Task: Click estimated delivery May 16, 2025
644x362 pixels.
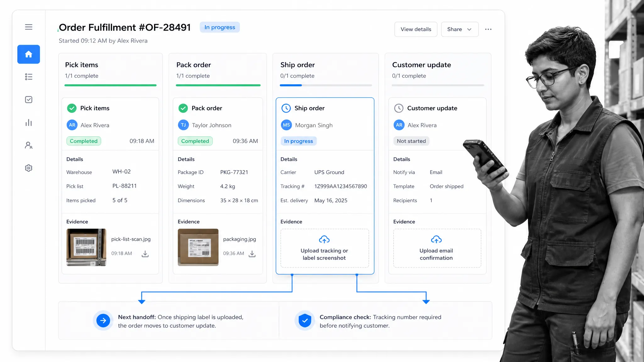Action: [331, 200]
